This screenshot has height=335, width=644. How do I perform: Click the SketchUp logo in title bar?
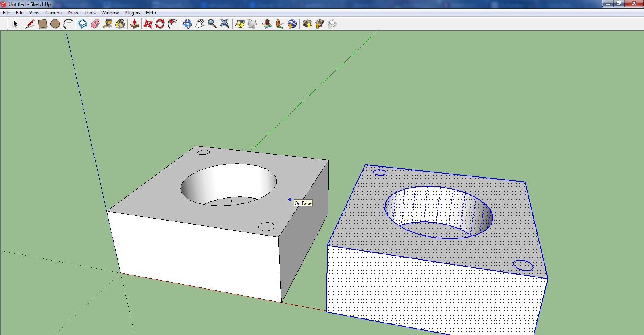click(x=4, y=4)
